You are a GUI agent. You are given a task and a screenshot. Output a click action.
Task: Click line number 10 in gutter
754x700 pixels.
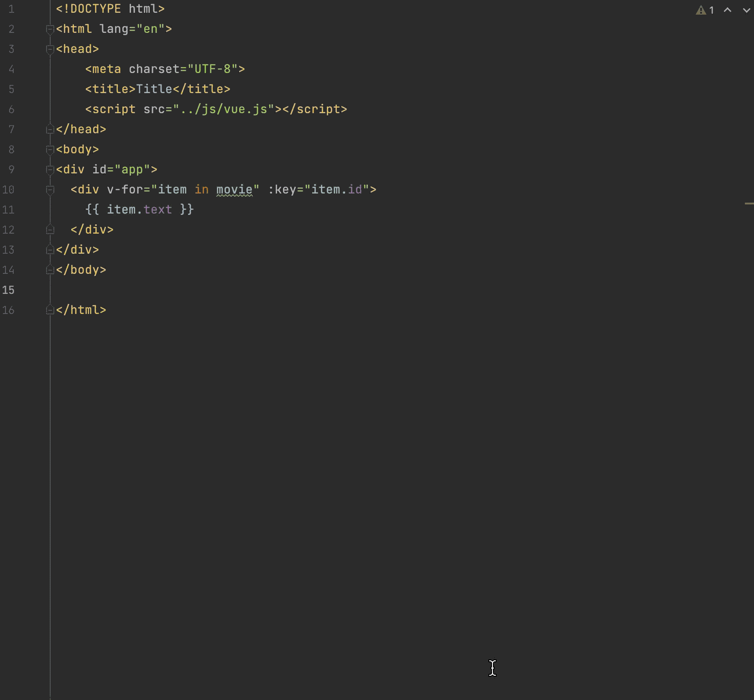pos(8,189)
